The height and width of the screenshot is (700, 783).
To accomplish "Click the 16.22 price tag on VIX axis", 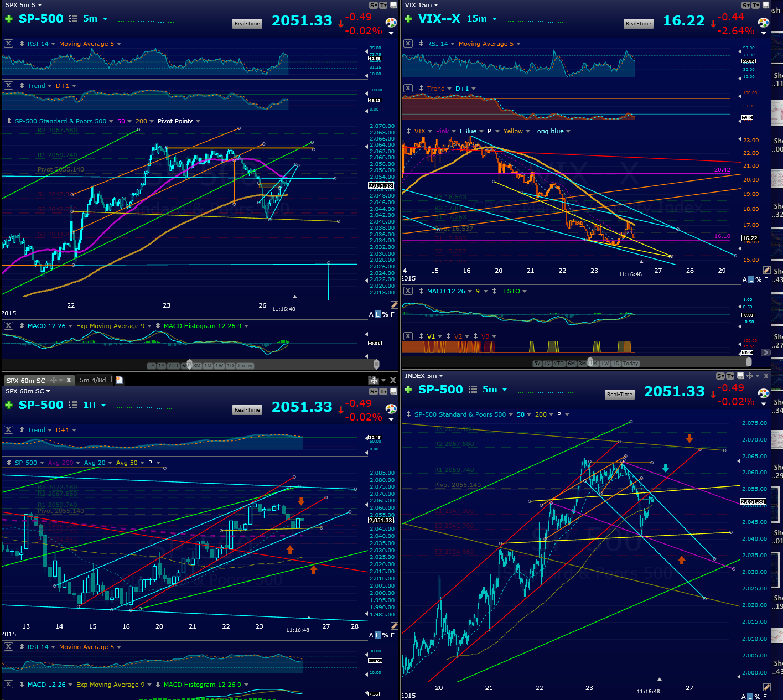I will coord(750,238).
